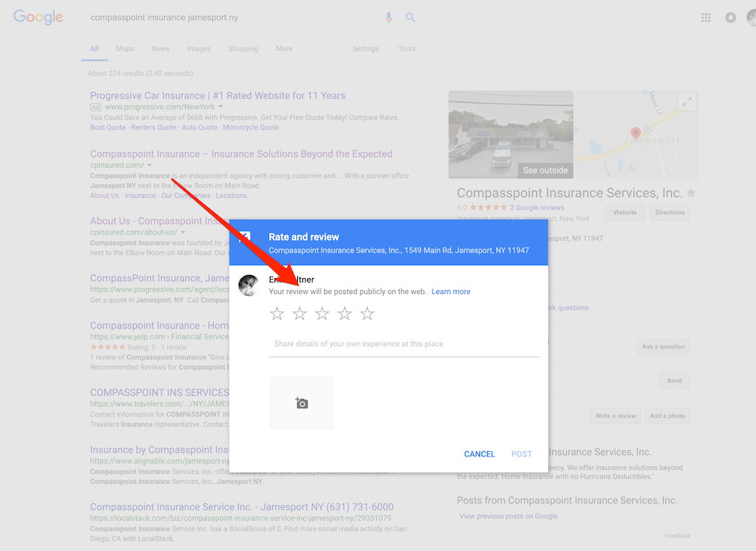
Task: Open the notifications bell
Action: (730, 18)
